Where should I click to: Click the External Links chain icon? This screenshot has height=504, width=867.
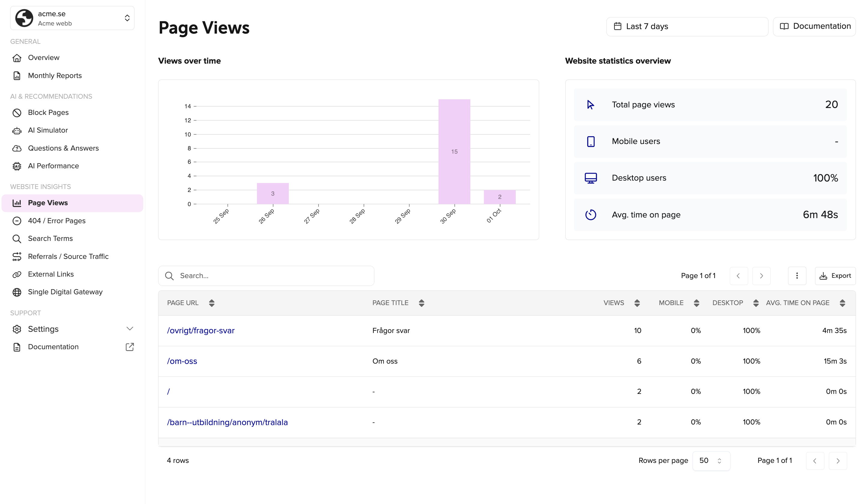coord(17,274)
